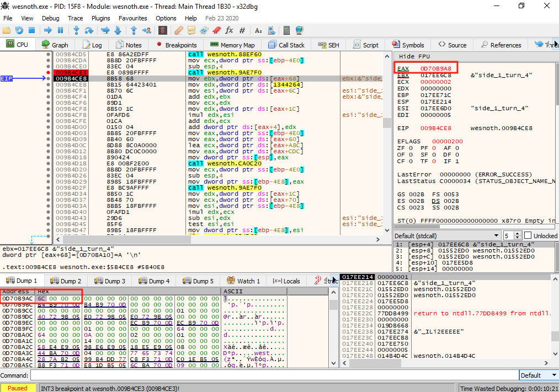Open the Plugins menu

point(101,18)
